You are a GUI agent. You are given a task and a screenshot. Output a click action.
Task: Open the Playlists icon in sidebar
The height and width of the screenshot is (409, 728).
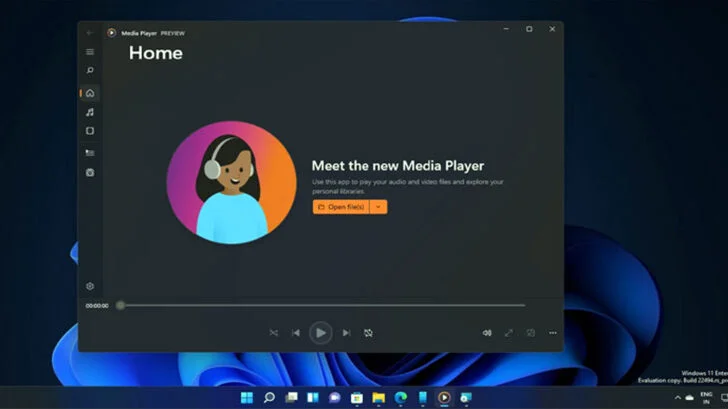[x=90, y=172]
